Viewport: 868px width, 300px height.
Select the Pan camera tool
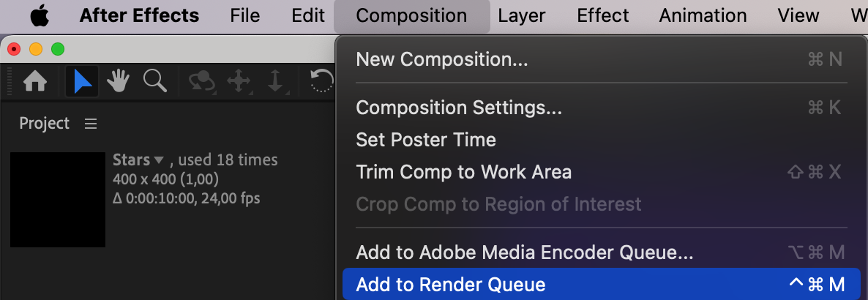pos(239,81)
